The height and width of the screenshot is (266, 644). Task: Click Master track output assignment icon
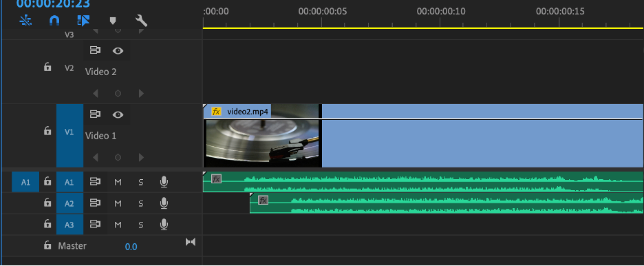coord(190,242)
